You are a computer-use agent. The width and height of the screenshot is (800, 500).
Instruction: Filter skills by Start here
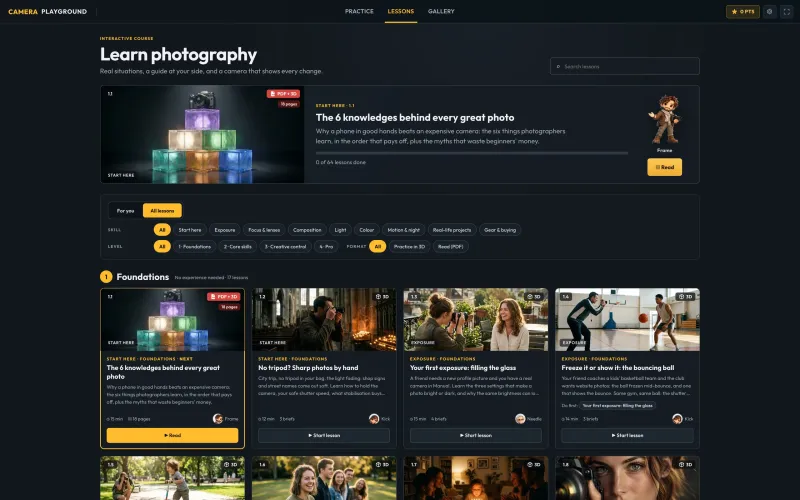(x=190, y=230)
